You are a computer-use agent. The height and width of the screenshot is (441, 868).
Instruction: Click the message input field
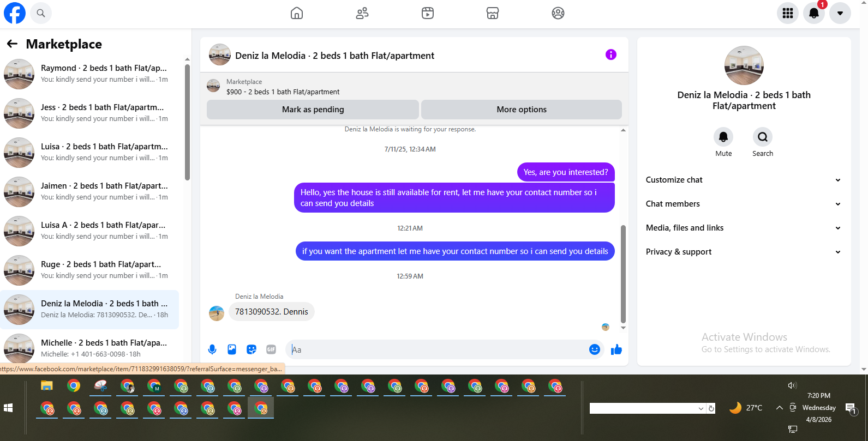pyautogui.click(x=436, y=349)
